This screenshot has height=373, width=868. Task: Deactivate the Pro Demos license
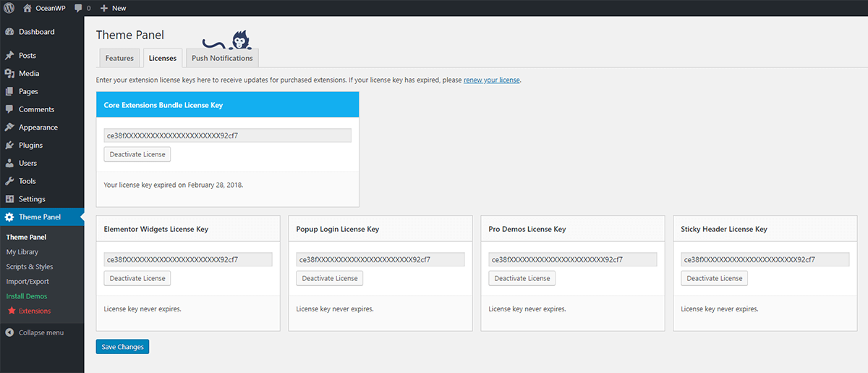(x=522, y=278)
